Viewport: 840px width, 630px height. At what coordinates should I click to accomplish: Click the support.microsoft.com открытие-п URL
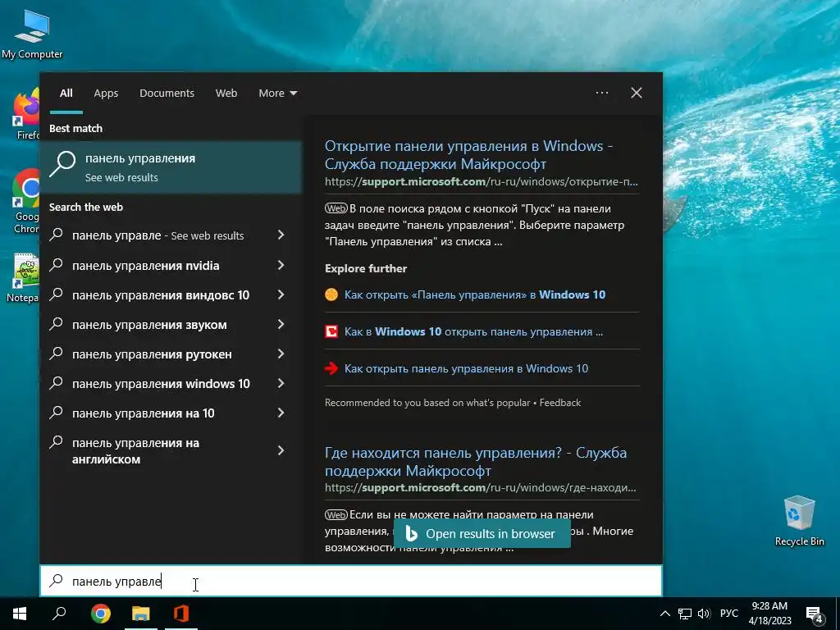coord(481,181)
